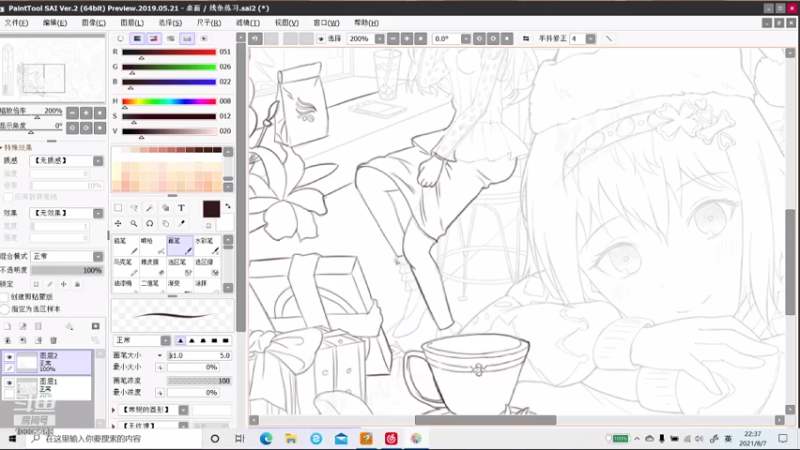Screen dimensions: 800x450
Task: Select the Move tool
Action: pyautogui.click(x=118, y=223)
